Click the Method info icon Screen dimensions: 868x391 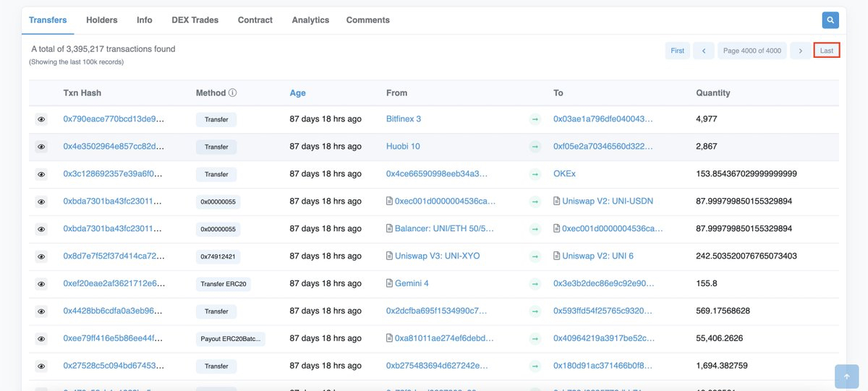coord(232,93)
